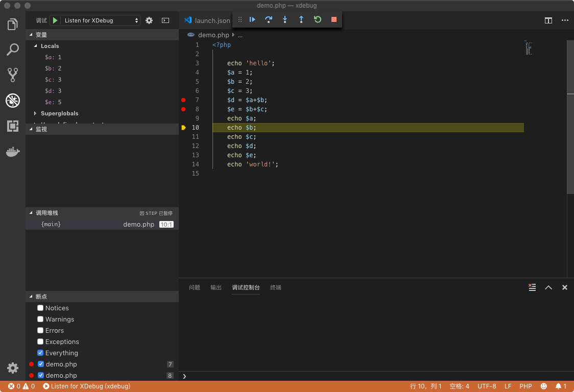Restart the debug session
The image size is (574, 392).
(x=318, y=19)
